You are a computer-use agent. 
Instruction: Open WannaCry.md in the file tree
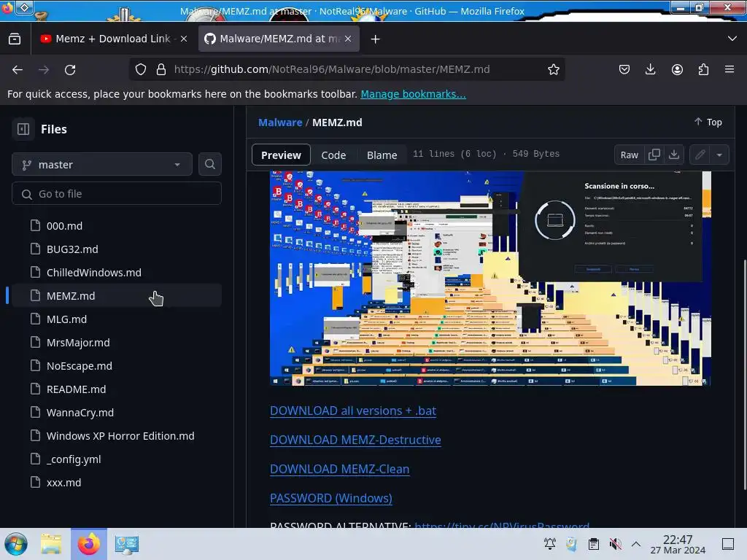(x=117, y=412)
